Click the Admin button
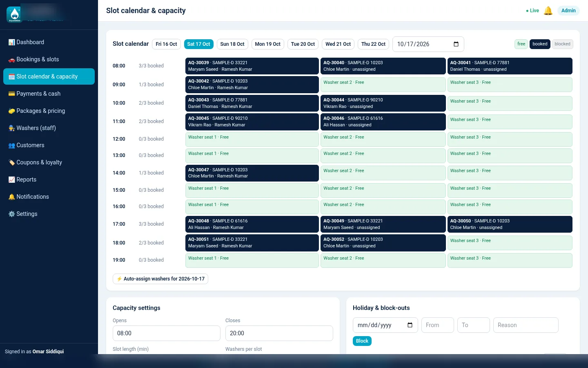The width and height of the screenshot is (588, 368). click(x=568, y=11)
